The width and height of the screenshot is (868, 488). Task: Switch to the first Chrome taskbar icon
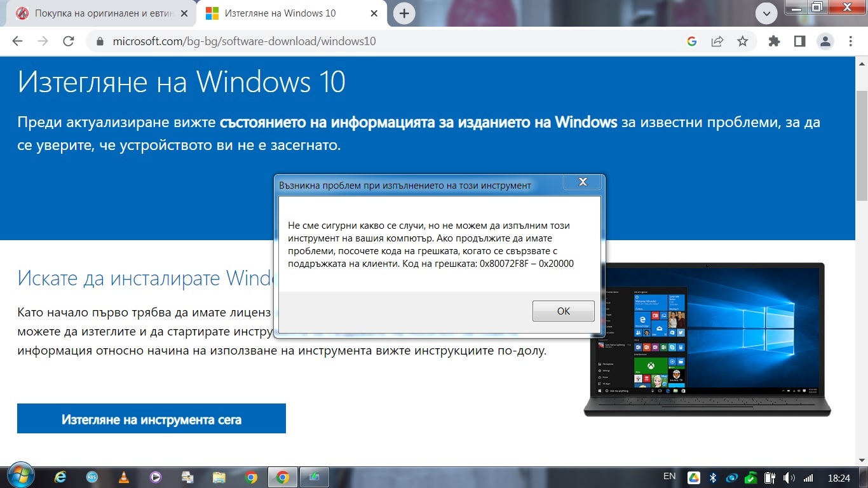click(x=251, y=477)
